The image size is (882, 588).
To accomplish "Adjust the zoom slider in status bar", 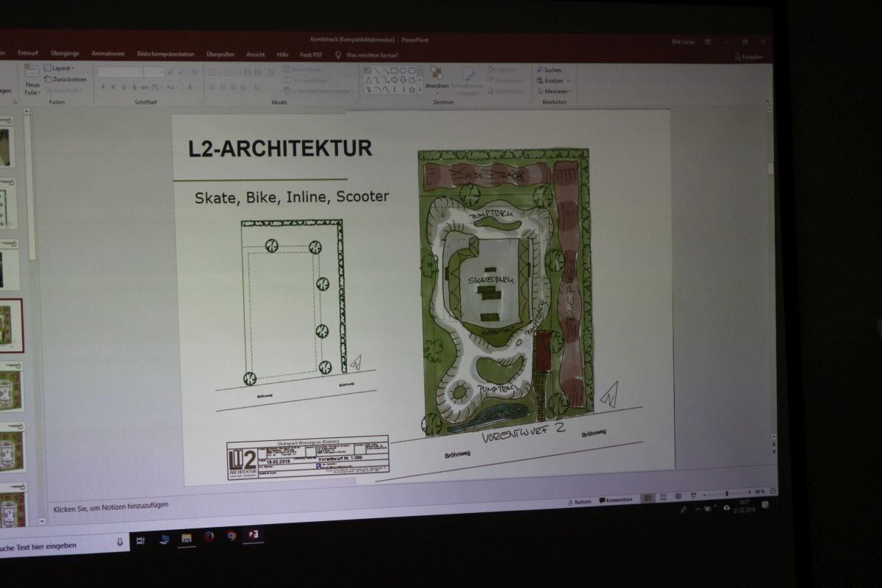I will (726, 494).
